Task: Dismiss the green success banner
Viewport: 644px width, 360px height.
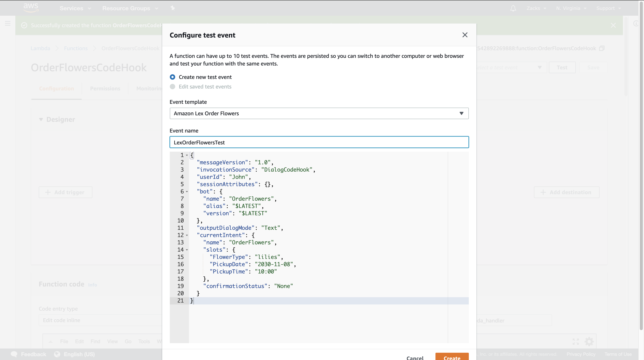Action: [x=613, y=25]
